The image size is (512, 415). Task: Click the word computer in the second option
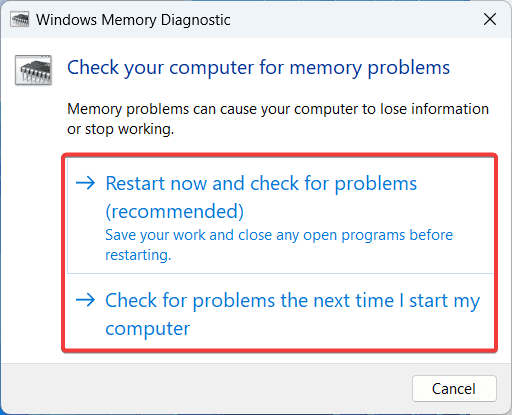pyautogui.click(x=148, y=329)
